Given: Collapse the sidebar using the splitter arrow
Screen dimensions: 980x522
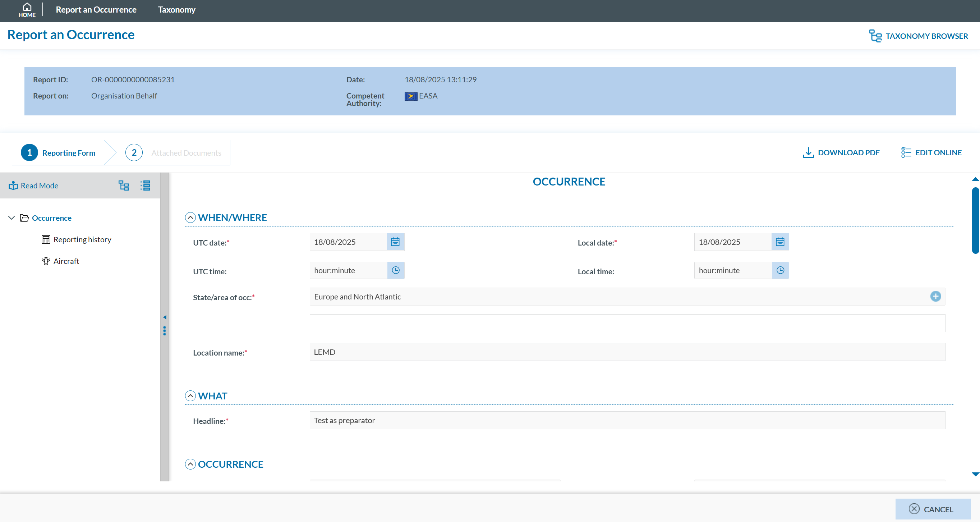Looking at the screenshot, I should coord(165,317).
